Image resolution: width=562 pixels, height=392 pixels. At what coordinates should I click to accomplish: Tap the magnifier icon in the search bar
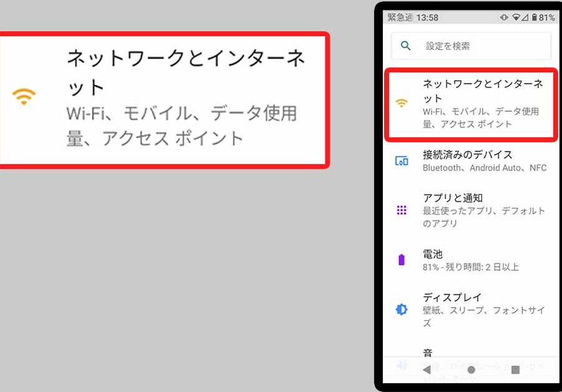(x=407, y=46)
